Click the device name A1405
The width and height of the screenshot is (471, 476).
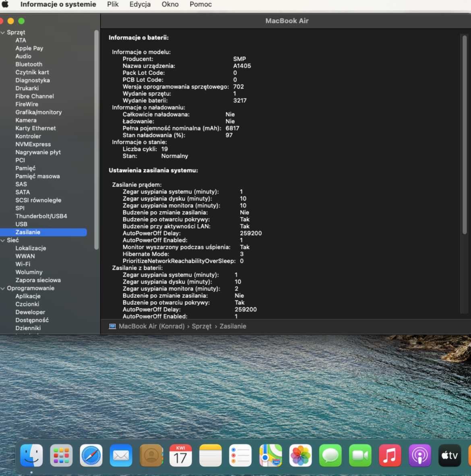click(242, 66)
